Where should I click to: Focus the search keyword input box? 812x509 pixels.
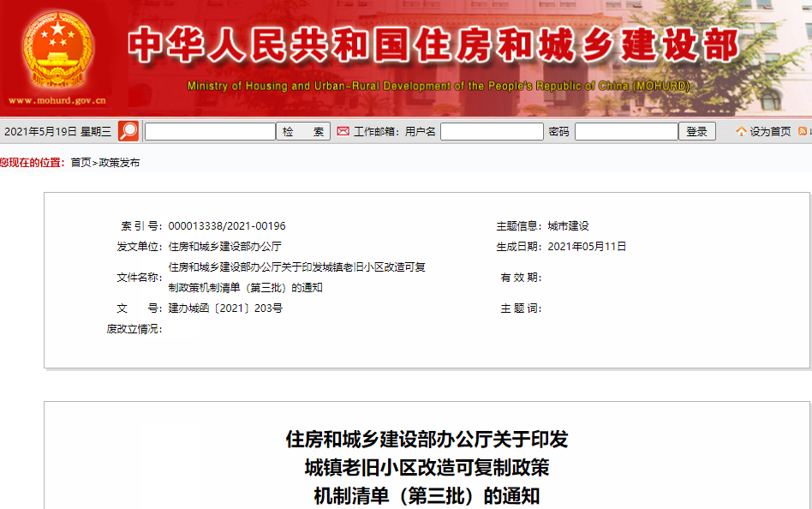click(210, 131)
